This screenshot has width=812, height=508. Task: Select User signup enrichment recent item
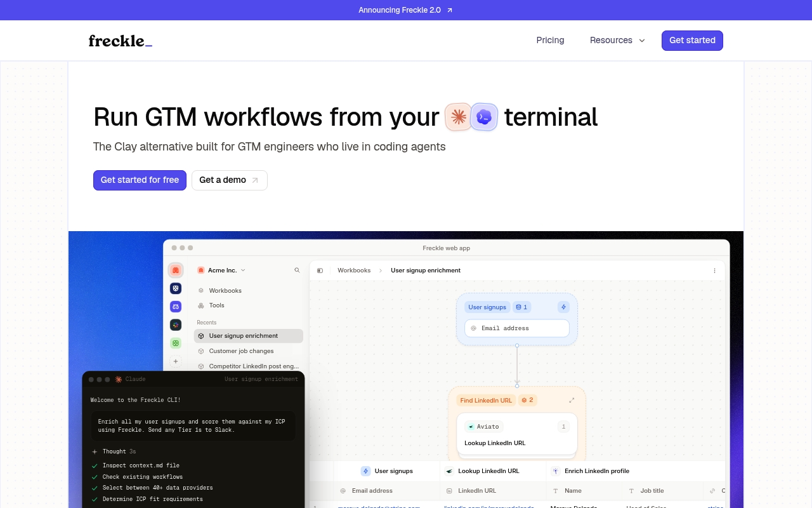coord(248,336)
